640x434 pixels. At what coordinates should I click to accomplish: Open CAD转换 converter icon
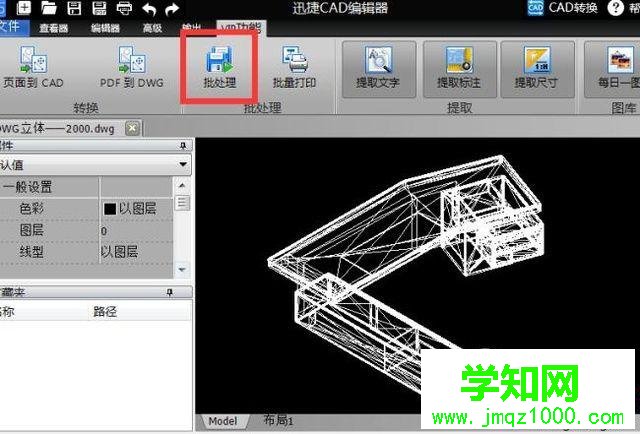pyautogui.click(x=535, y=8)
